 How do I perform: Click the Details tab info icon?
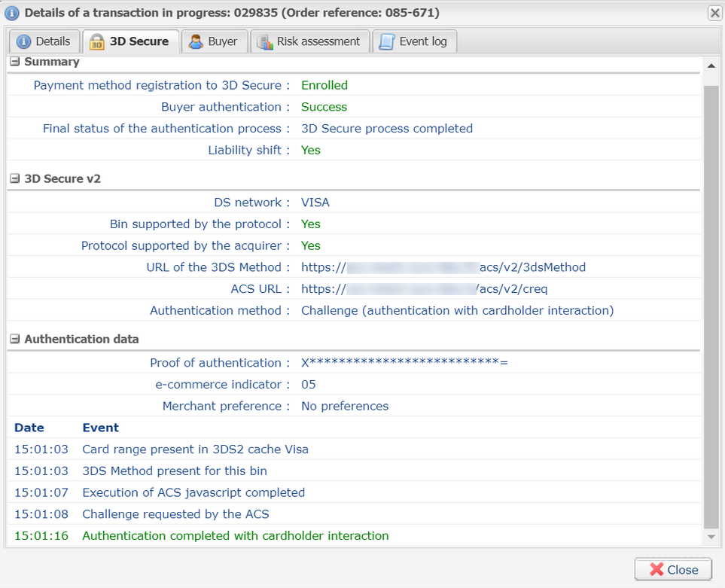click(24, 41)
